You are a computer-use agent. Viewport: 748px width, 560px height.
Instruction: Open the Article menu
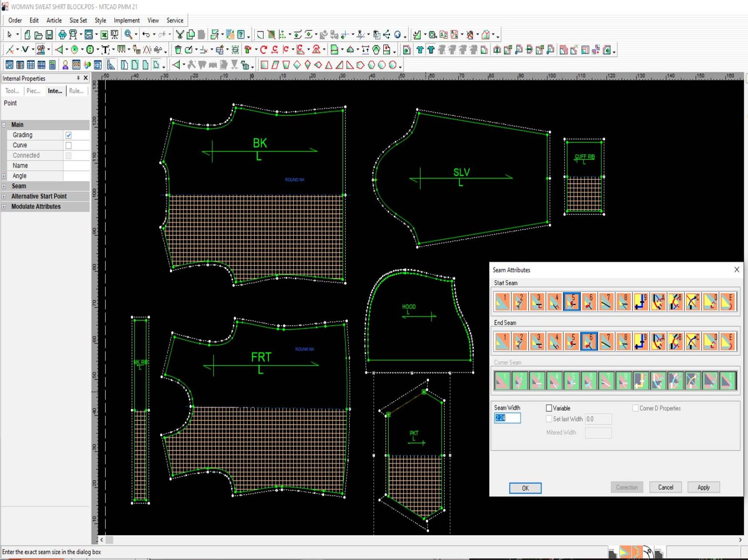(54, 20)
